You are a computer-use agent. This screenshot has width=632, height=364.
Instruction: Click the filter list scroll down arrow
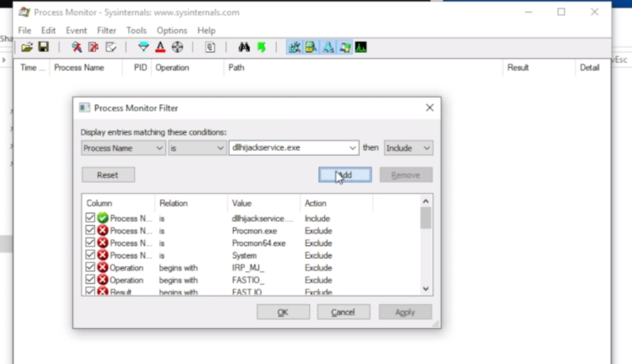pos(426,289)
